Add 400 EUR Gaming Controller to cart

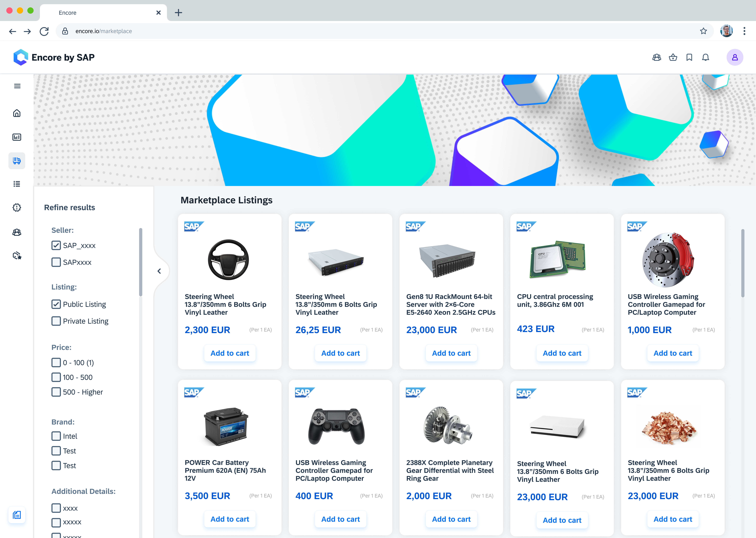[x=341, y=519]
